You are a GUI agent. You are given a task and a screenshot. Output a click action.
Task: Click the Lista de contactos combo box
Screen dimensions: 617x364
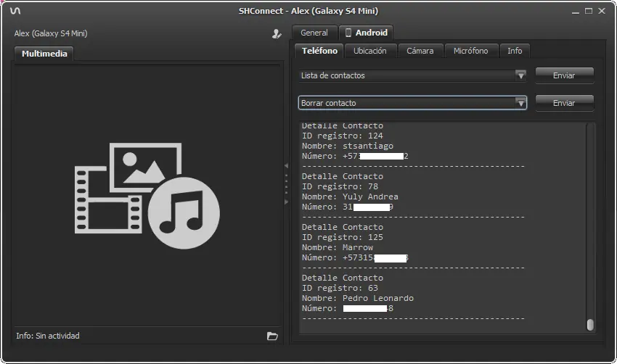412,75
